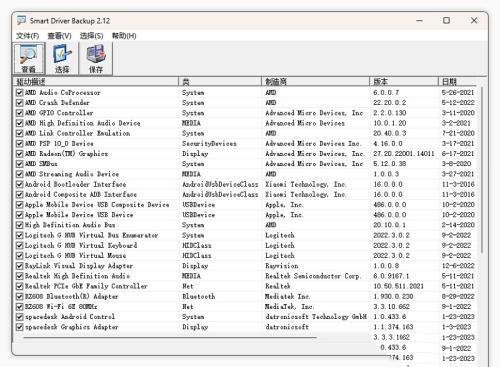
Task: Click the Bluetooth class cell
Action: [198, 296]
